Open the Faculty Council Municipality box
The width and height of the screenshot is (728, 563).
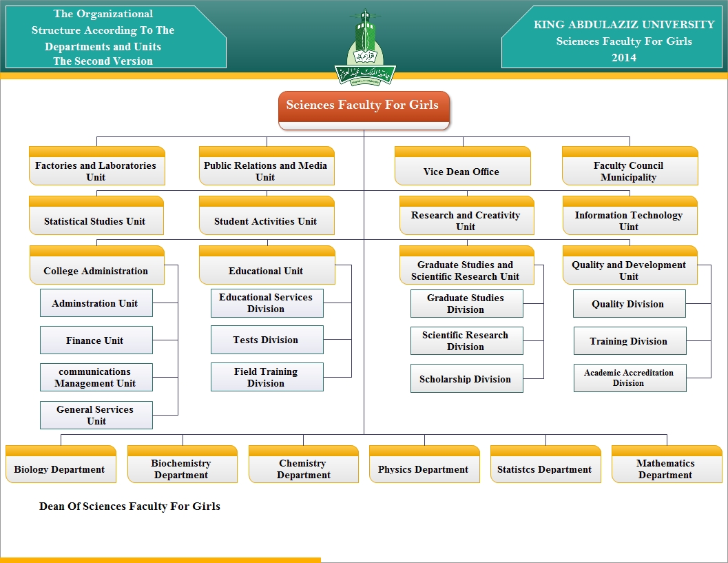coord(630,166)
